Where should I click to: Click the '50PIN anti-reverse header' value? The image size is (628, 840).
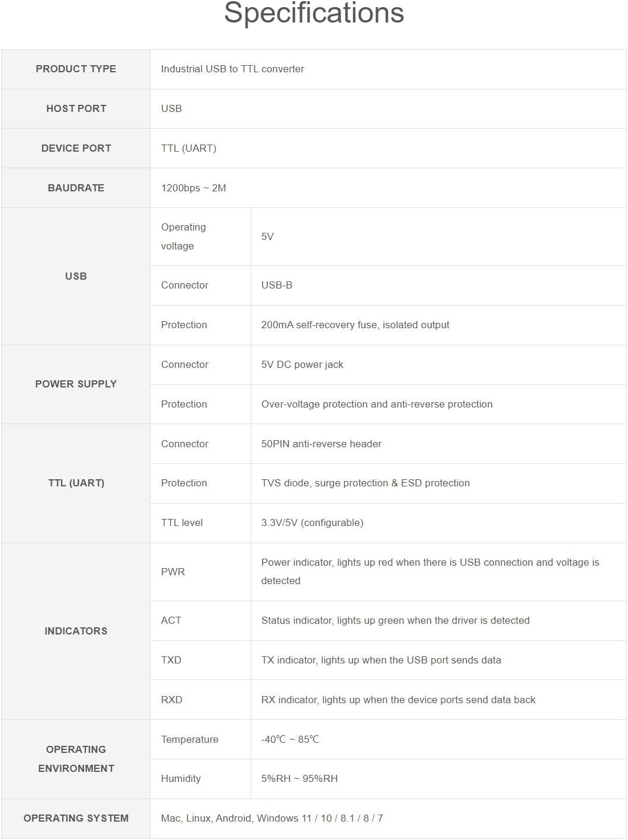[321, 444]
